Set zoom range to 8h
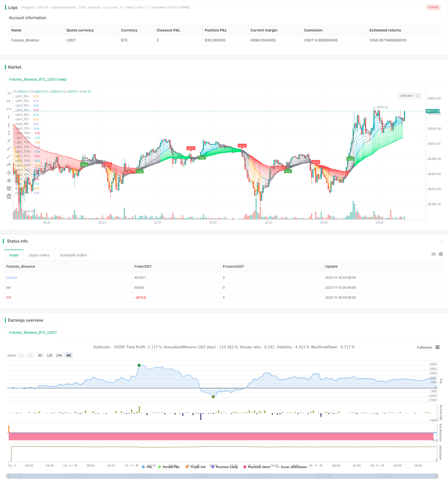Screen dimensions: 448x486 (40, 355)
